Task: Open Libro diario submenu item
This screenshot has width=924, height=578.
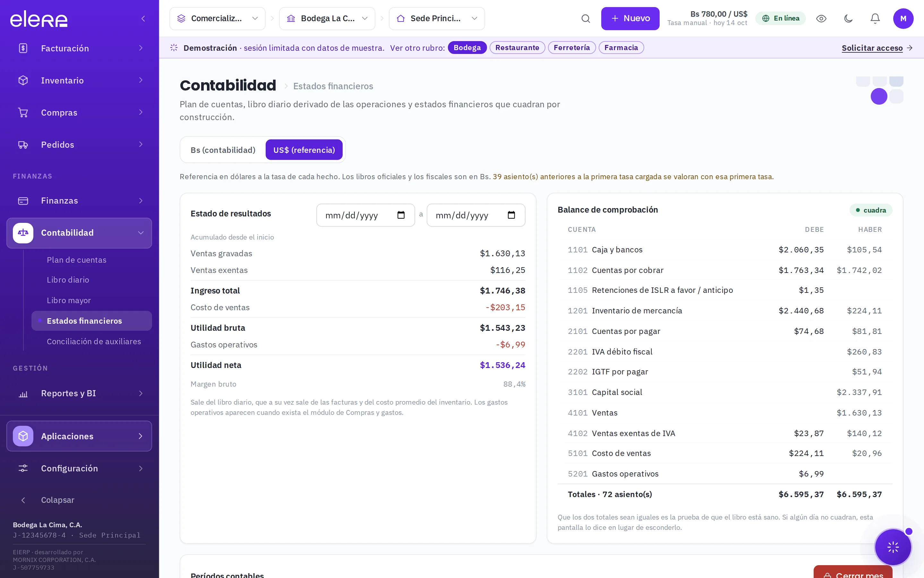Action: click(68, 280)
